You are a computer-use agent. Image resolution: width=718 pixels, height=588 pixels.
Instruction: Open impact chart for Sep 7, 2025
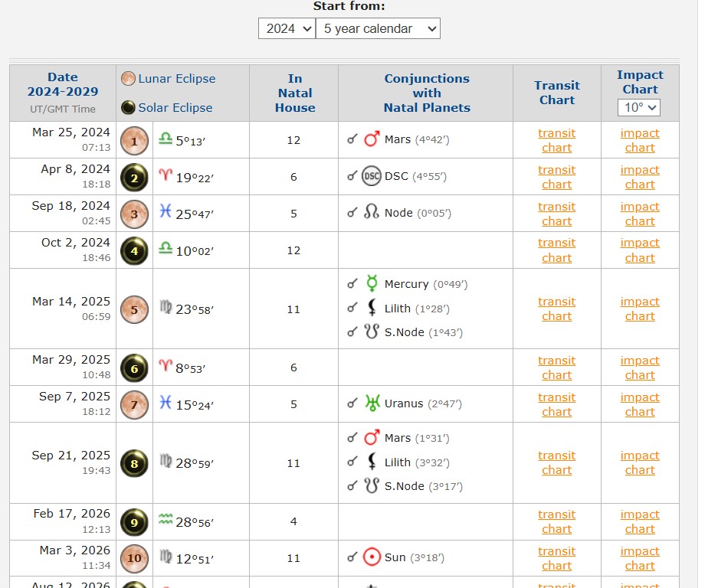point(640,404)
